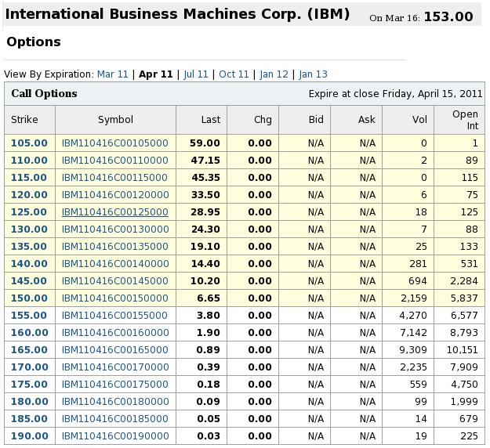Image resolution: width=490 pixels, height=448 pixels.
Task: Open symbol IBM110416C00190000
Action: click(x=115, y=435)
